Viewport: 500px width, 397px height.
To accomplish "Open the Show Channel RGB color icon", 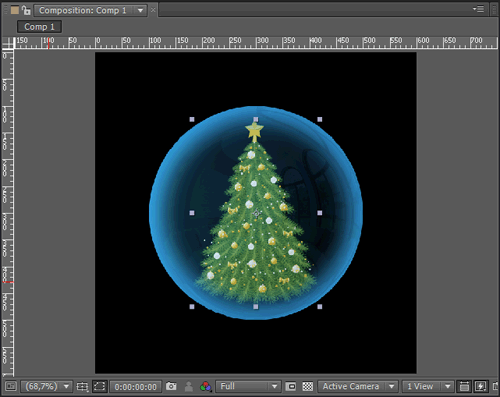I will coord(206,387).
